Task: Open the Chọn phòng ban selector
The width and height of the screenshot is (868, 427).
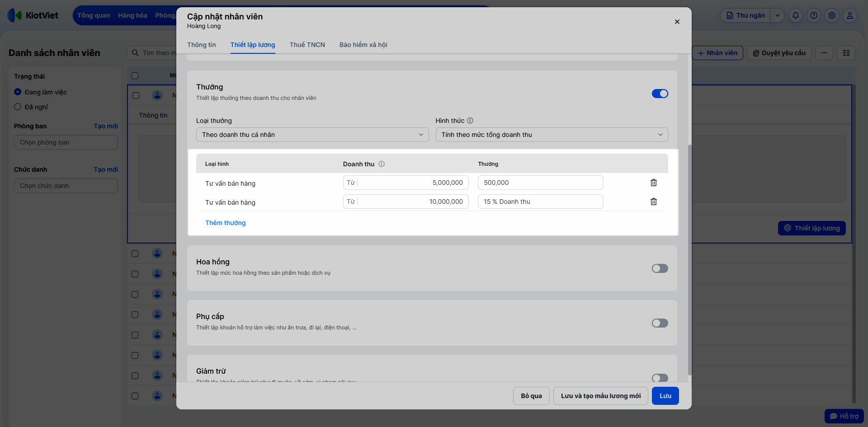Action: click(66, 142)
